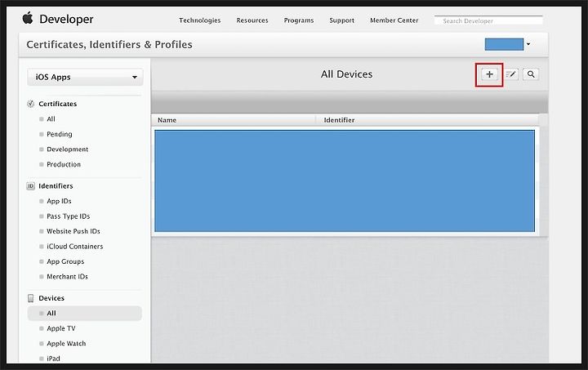Select the Identifiers ID icon
Viewport: 588px width, 370px height.
point(31,186)
